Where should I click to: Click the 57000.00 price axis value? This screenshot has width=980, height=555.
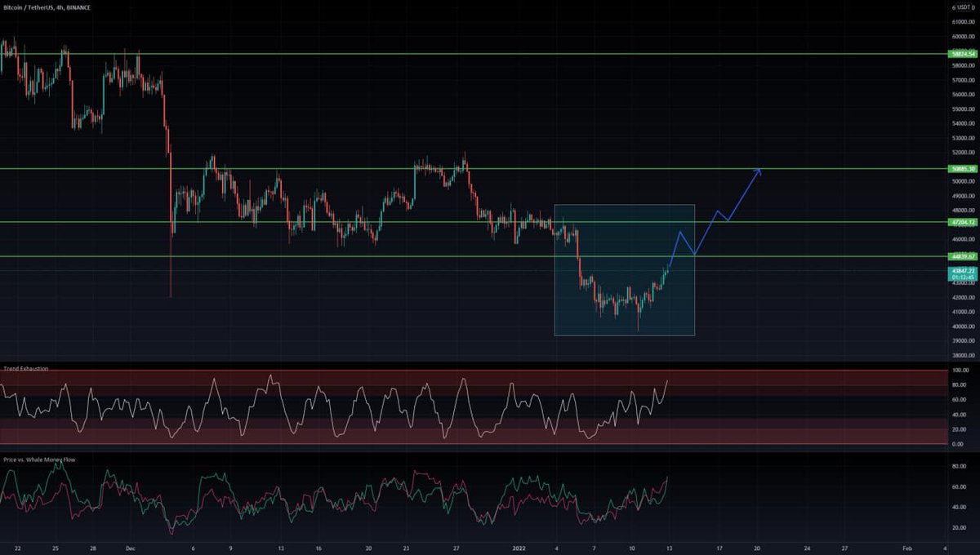962,80
